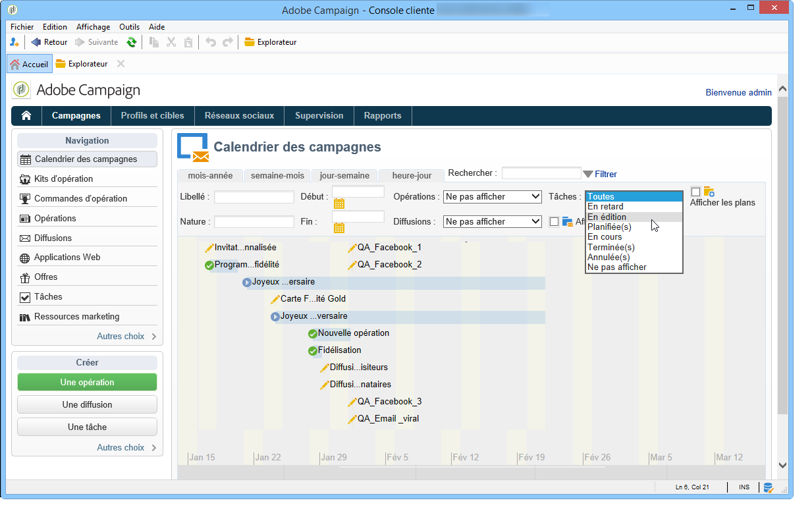Viewport: 812px width, 517px height.
Task: Select Toutes in the Tâches list
Action: pos(634,196)
